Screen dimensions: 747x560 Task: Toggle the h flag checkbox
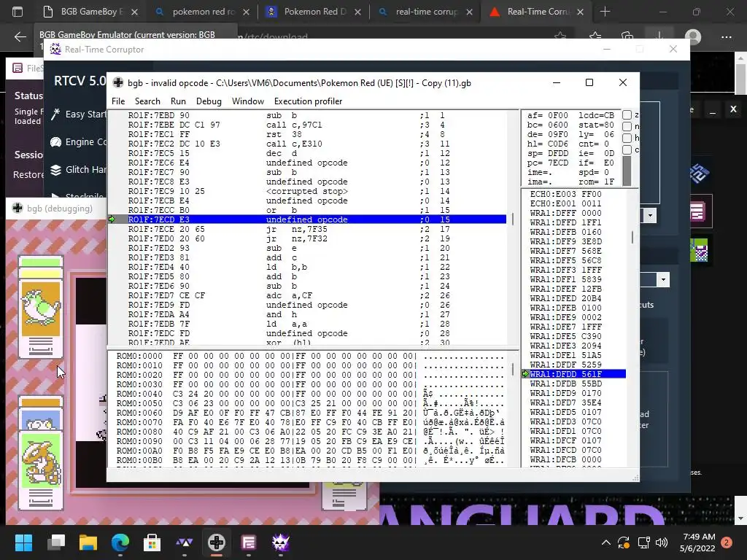tap(627, 138)
